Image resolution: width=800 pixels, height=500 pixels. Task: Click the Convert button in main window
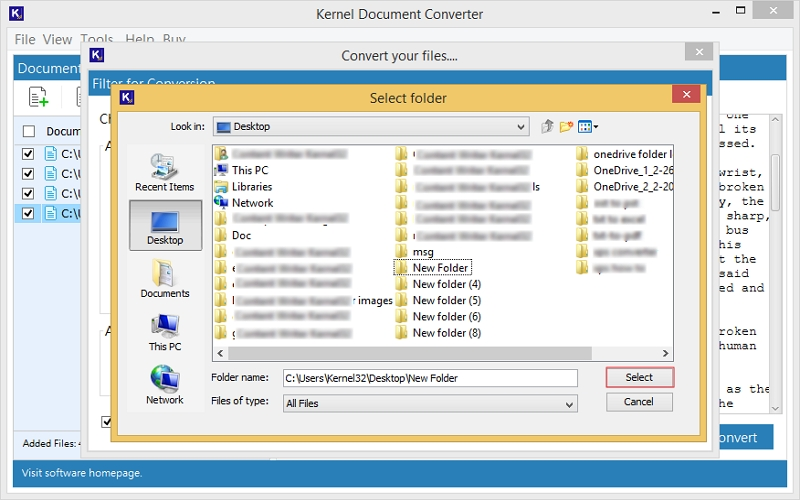(x=746, y=437)
